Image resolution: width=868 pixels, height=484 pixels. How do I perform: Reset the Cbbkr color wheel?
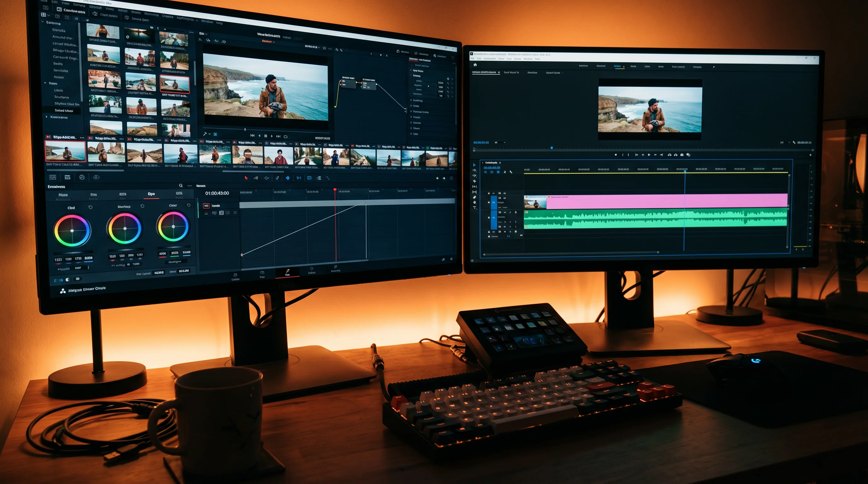[189, 205]
